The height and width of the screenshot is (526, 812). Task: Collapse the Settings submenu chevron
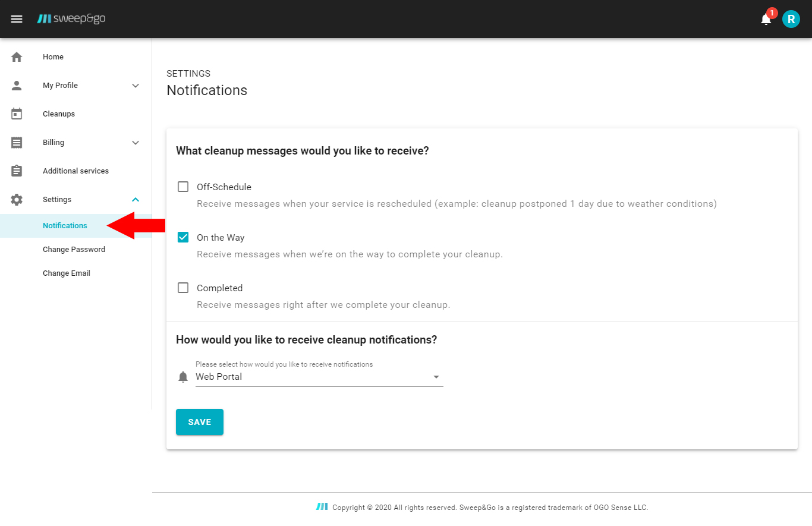pyautogui.click(x=136, y=200)
